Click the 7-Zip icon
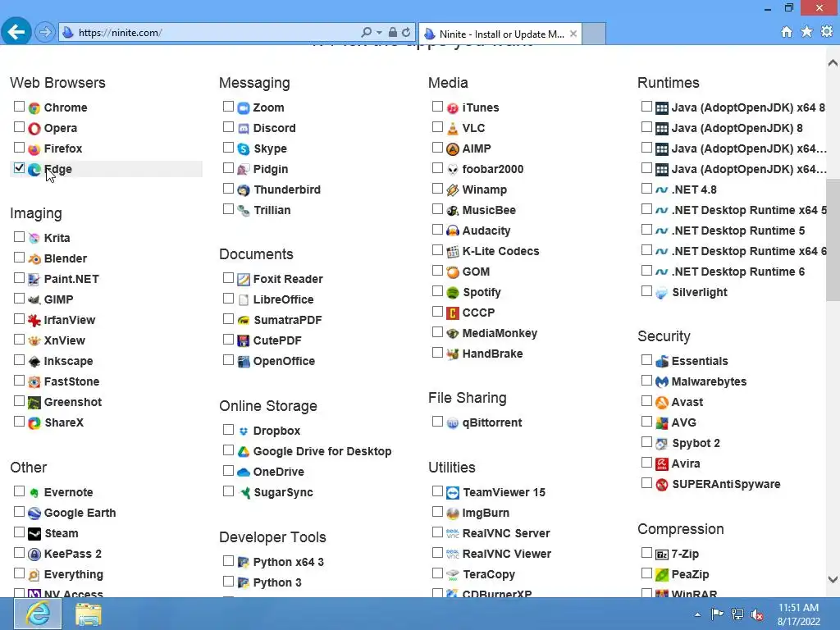 662,555
